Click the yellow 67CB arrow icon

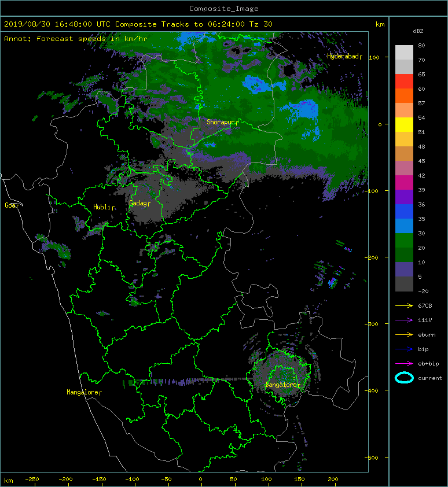(404, 305)
